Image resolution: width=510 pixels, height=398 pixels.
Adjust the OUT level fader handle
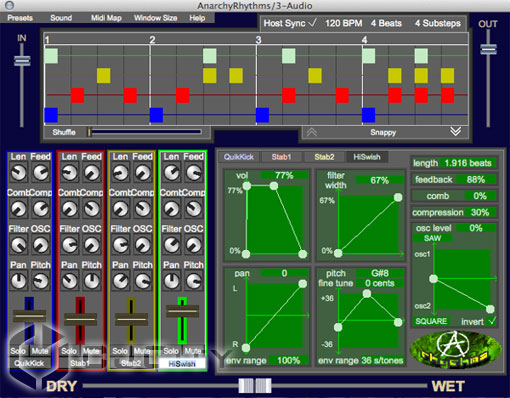pyautogui.click(x=488, y=49)
